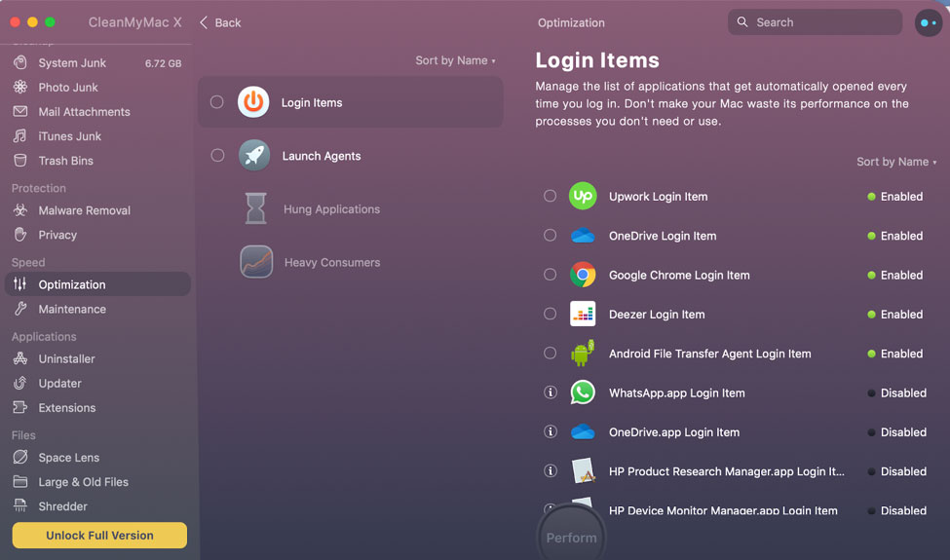The width and height of the screenshot is (950, 560).
Task: Click into the Search field
Action: coord(815,22)
